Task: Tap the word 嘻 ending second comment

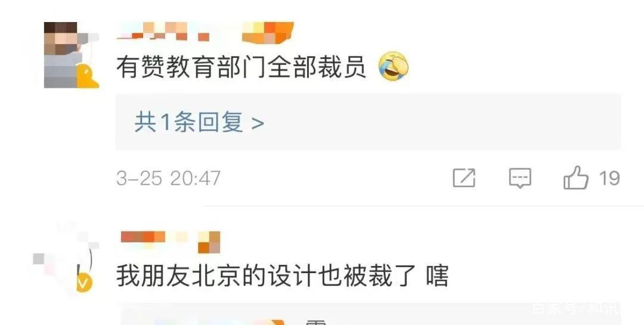Action: 436,276
